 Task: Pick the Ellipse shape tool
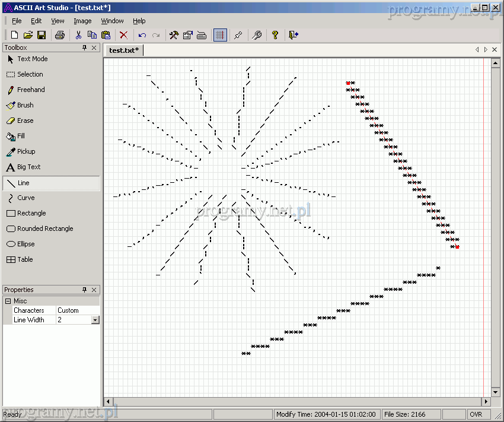[x=25, y=244]
